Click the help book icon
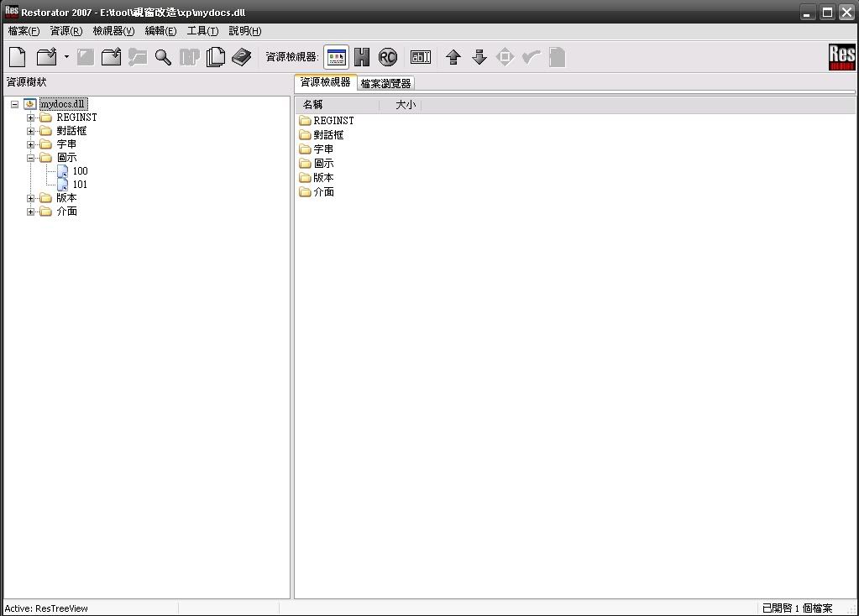This screenshot has height=616, width=859. (242, 57)
